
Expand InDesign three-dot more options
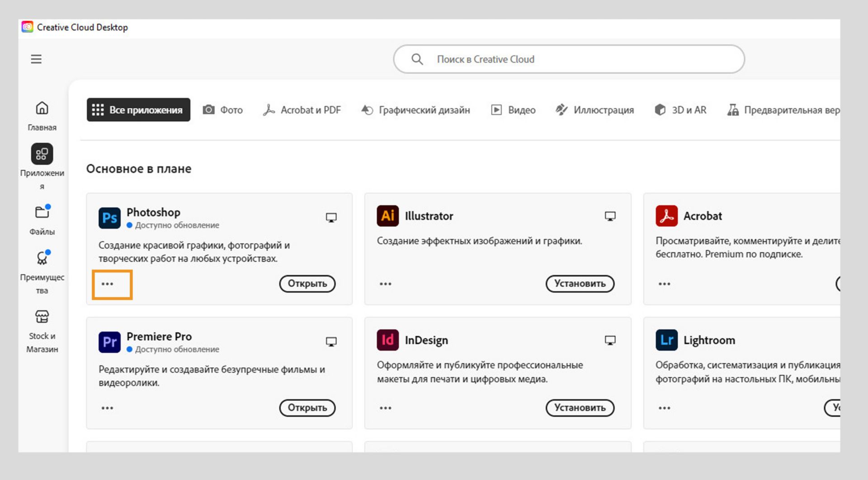click(x=386, y=408)
